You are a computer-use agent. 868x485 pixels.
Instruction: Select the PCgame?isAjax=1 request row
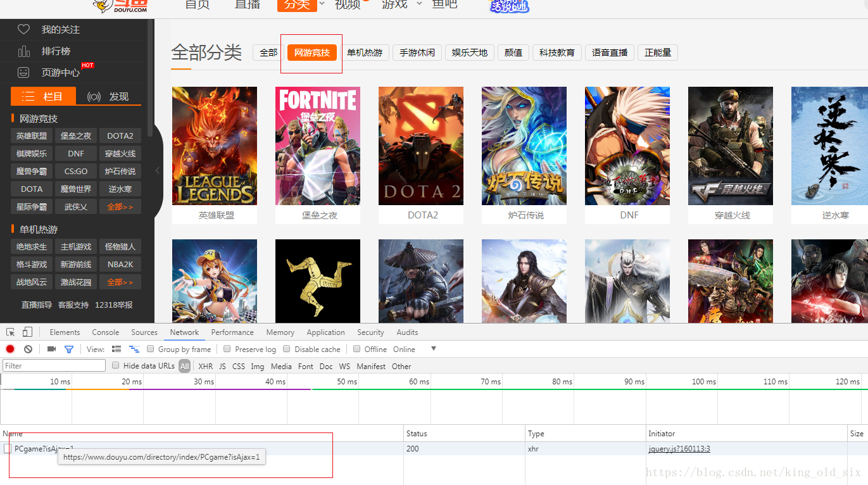click(434, 449)
